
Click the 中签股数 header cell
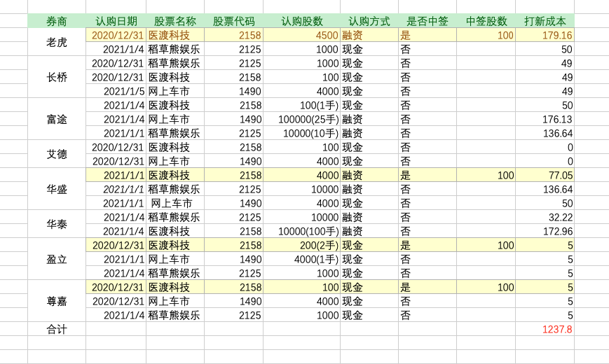point(486,21)
